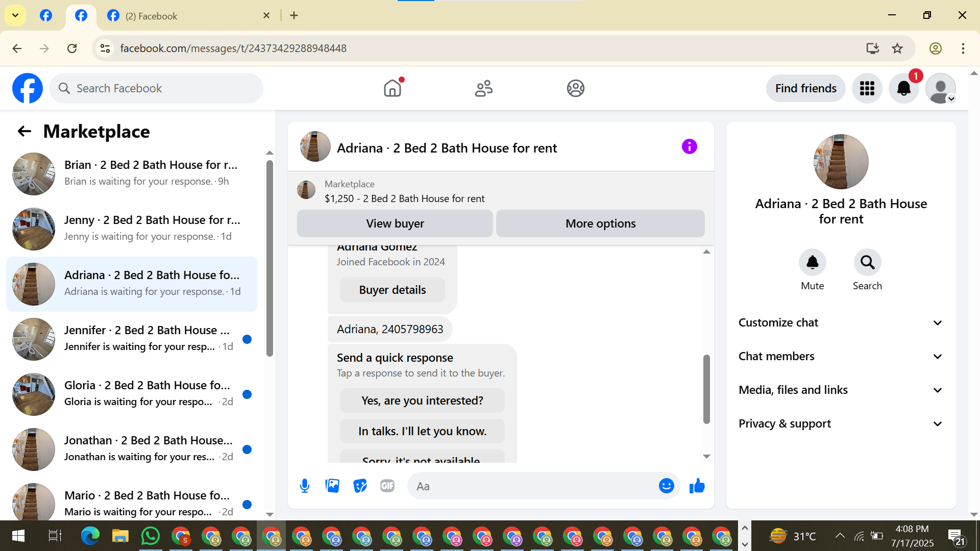The image size is (980, 551).
Task: Toggle conversation information purple icon
Action: [689, 147]
